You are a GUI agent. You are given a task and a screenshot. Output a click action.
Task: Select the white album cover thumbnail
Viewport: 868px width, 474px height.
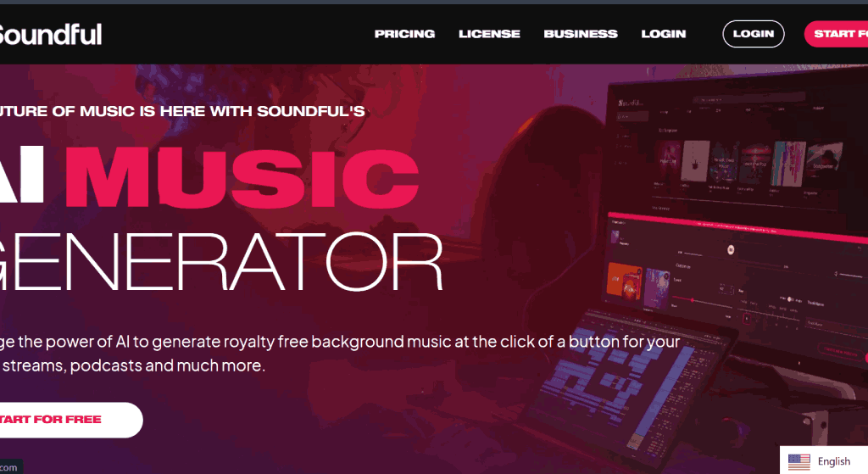tap(695, 160)
